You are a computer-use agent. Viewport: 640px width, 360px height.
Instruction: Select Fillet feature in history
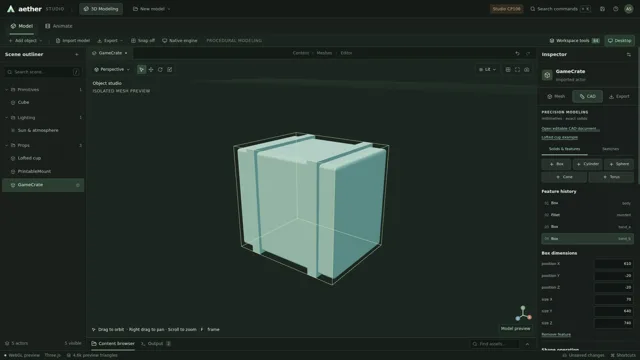pos(587,215)
